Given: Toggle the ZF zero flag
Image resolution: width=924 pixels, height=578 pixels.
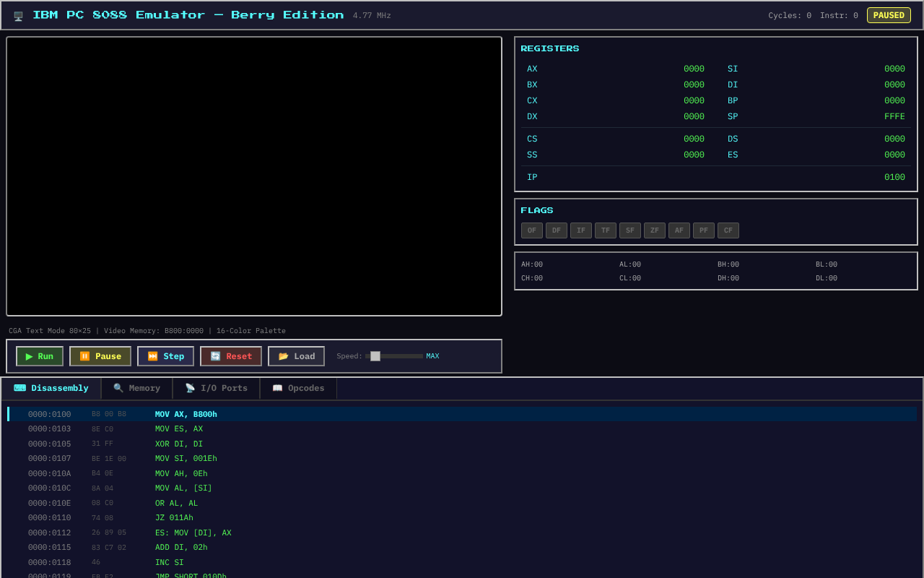Looking at the screenshot, I should [654, 230].
